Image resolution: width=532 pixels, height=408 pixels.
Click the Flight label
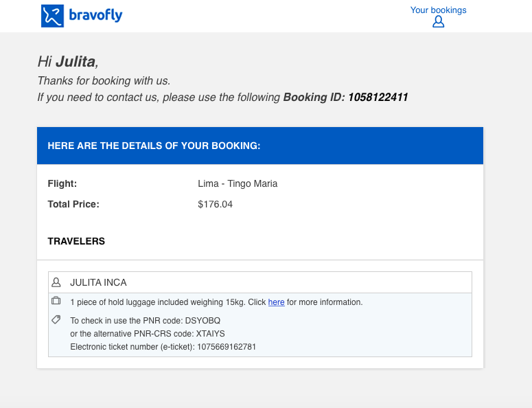[x=62, y=183]
